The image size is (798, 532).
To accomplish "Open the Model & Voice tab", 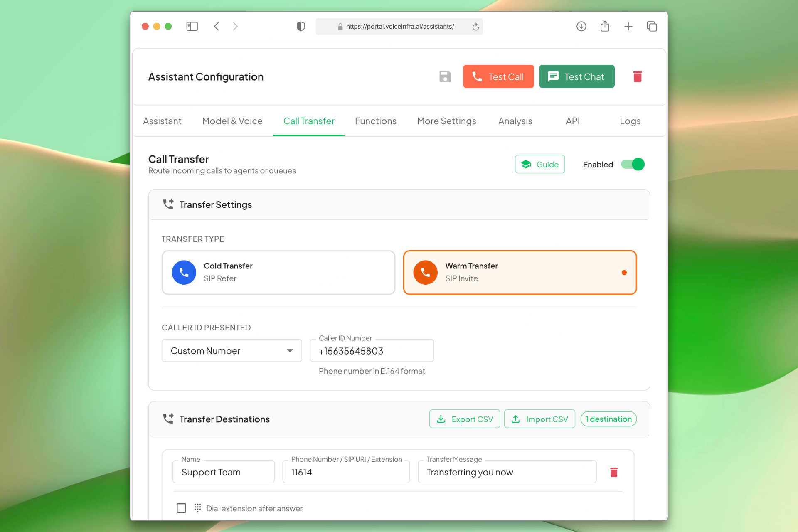I will pos(232,121).
